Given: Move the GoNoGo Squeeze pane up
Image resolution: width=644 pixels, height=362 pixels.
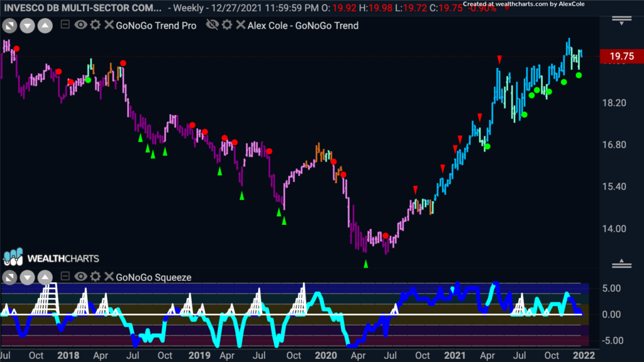Looking at the screenshot, I should pos(45,277).
